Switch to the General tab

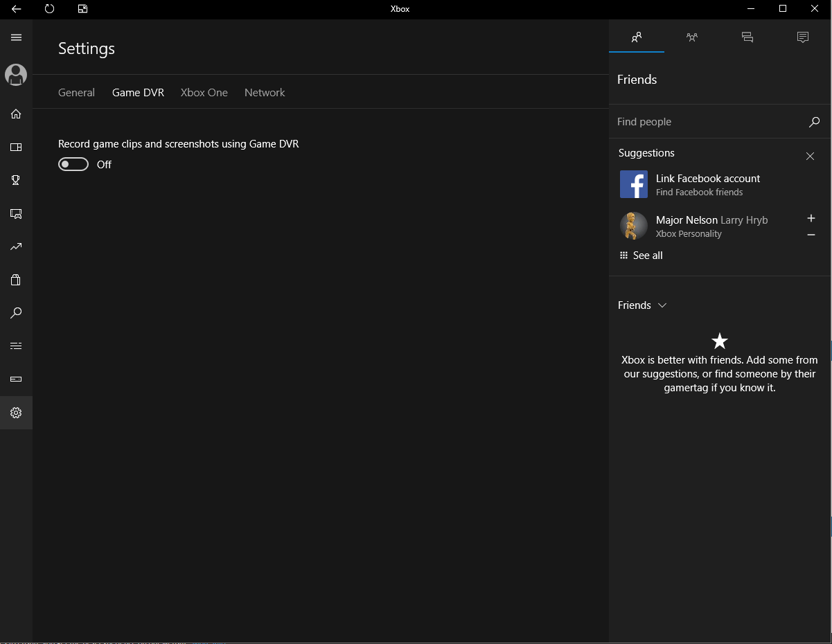click(x=76, y=93)
